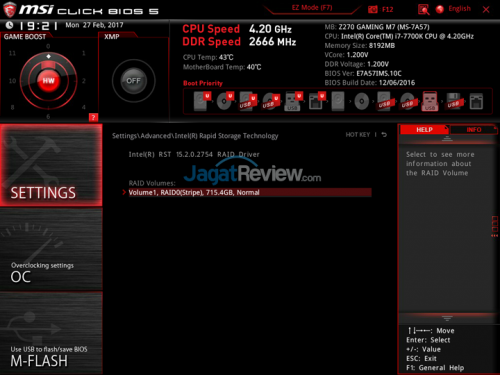The height and width of the screenshot is (375, 500).
Task: Click the language globe icon
Action: (x=440, y=9)
